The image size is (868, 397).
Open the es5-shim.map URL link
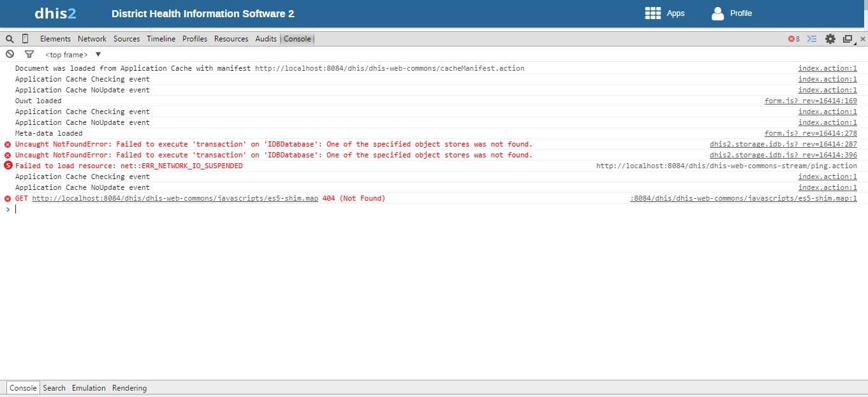tap(175, 198)
